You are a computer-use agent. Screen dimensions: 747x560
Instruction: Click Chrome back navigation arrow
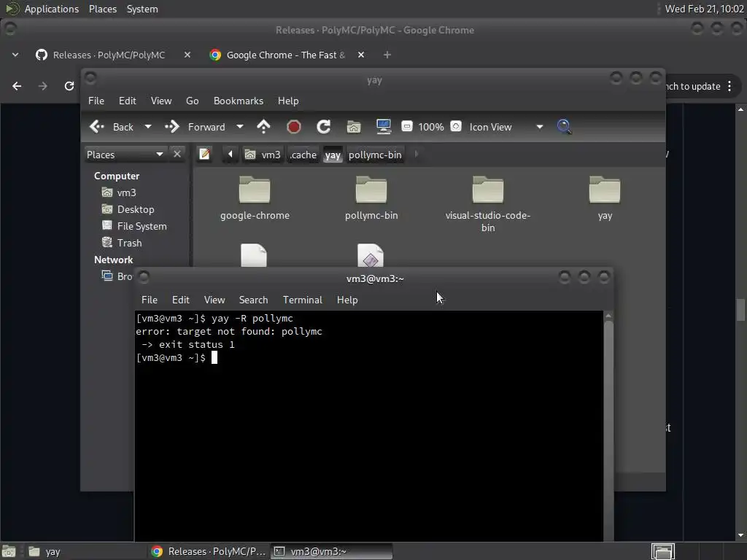point(17,86)
